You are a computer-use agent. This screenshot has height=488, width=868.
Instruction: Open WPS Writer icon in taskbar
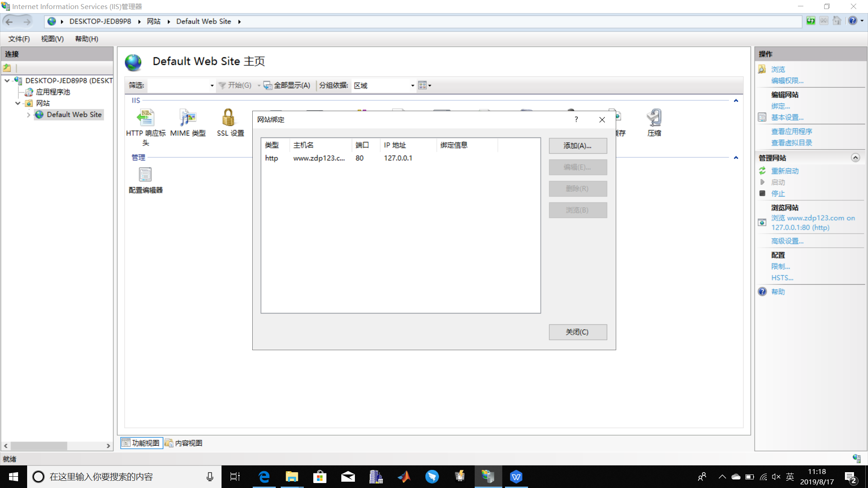[x=516, y=477]
